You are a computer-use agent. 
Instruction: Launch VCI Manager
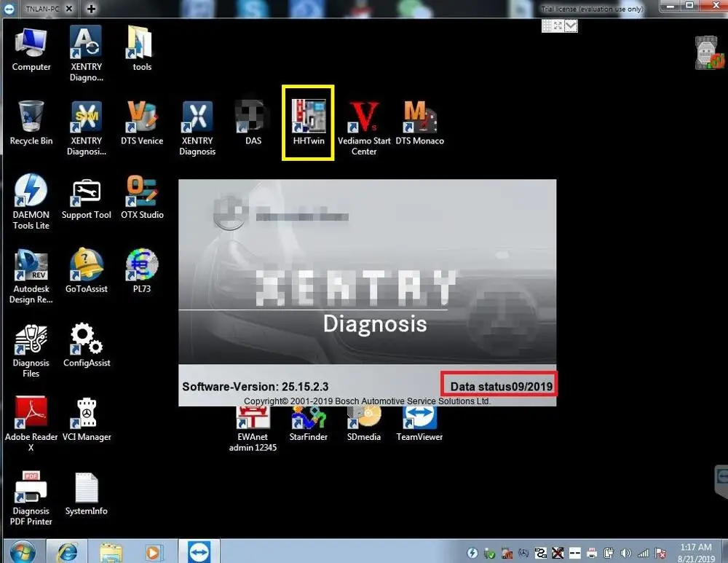[x=87, y=420]
